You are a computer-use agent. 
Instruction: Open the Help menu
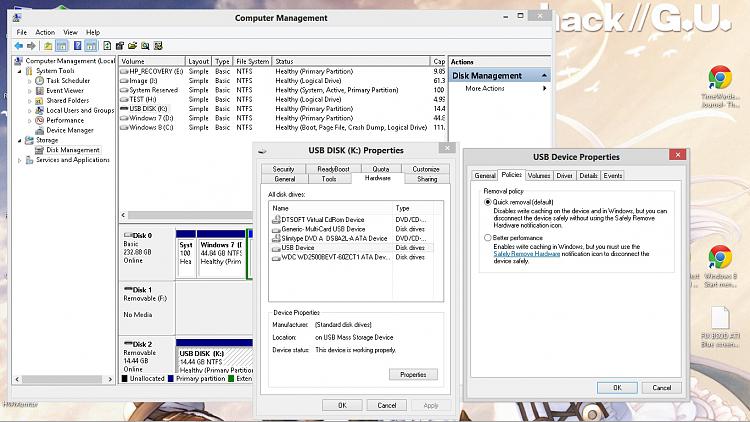click(x=93, y=33)
